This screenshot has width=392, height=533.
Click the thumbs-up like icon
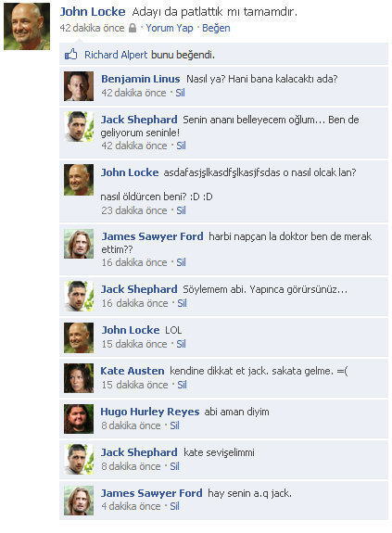[x=71, y=55]
